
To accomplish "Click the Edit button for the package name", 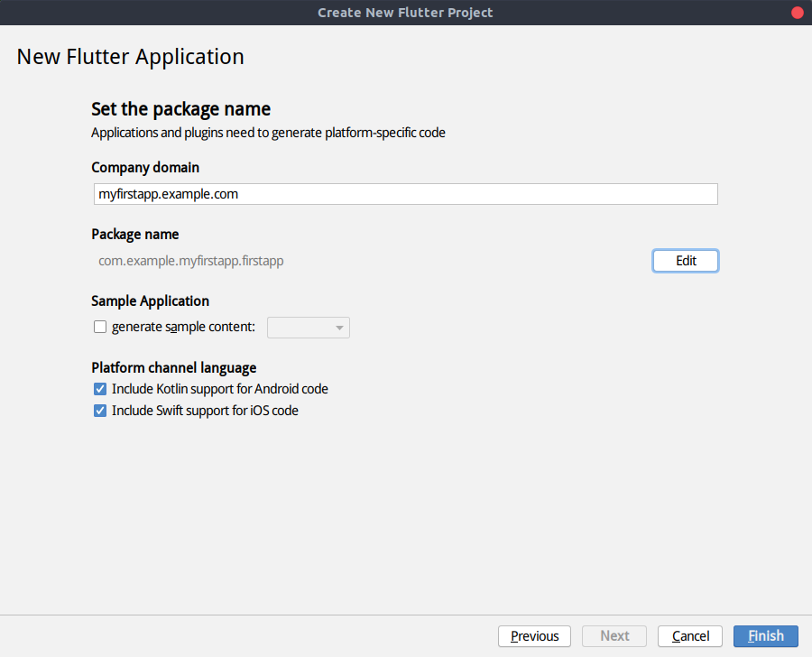I will point(685,260).
